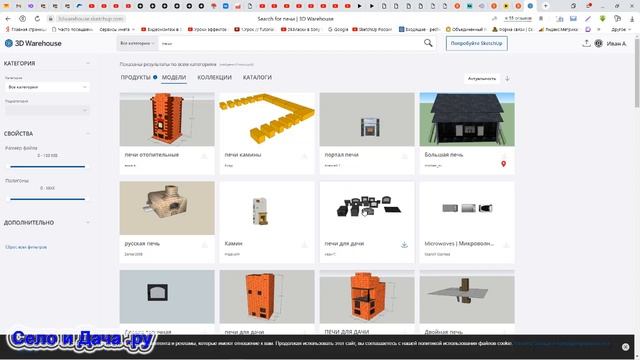Click the browser address bar URL
The height and width of the screenshot is (360, 640).
coord(90,19)
